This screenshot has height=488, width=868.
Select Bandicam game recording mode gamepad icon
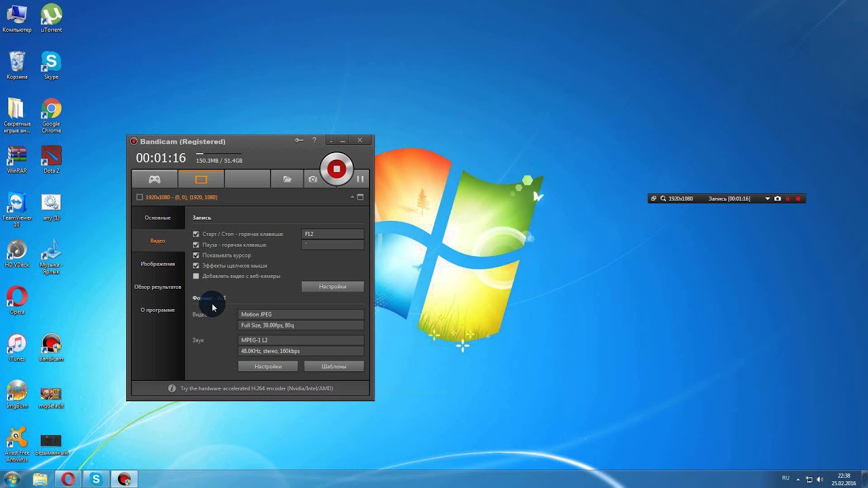[x=155, y=179]
